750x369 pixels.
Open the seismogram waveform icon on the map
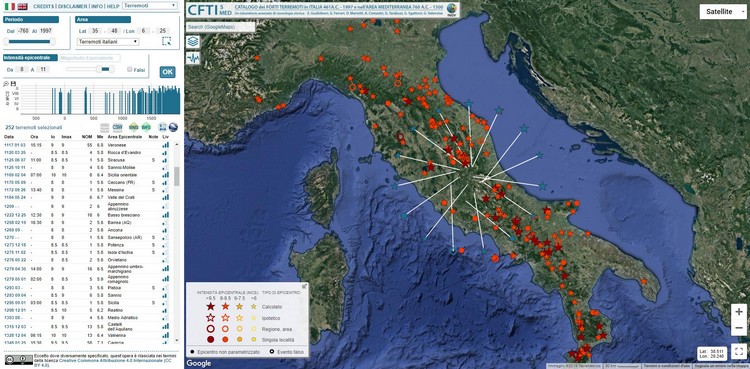click(x=193, y=58)
